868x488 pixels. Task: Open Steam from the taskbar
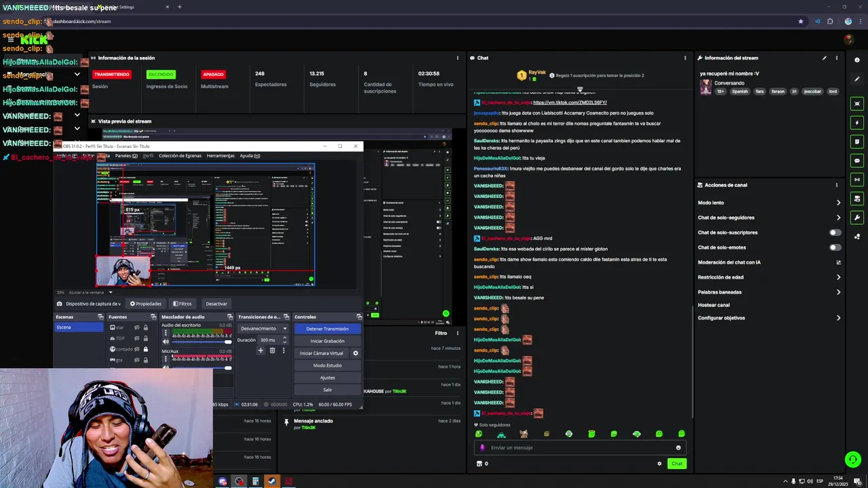(x=272, y=482)
